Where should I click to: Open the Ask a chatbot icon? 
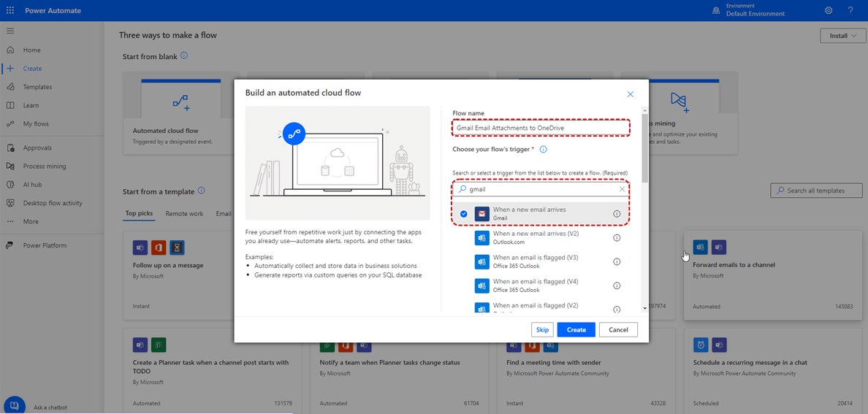[15, 406]
